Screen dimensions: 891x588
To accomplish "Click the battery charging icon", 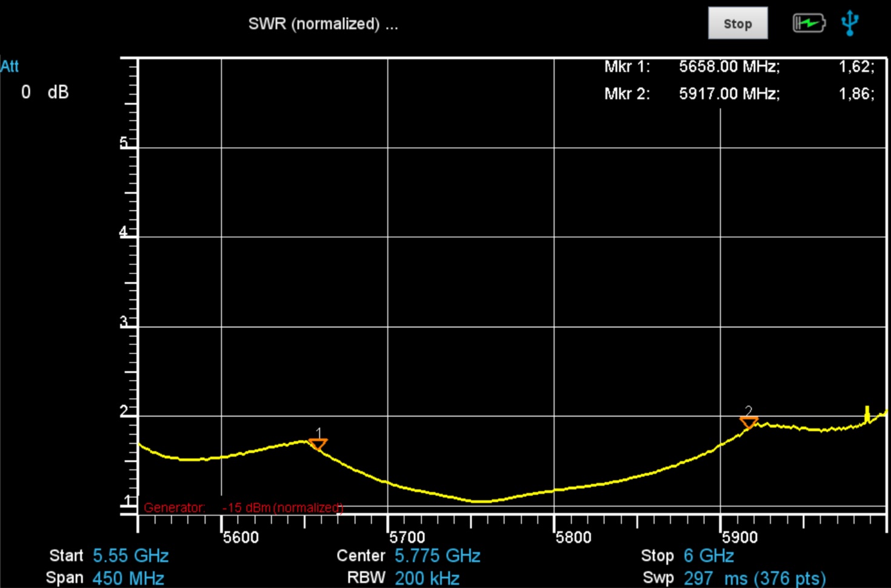I will pos(809,24).
